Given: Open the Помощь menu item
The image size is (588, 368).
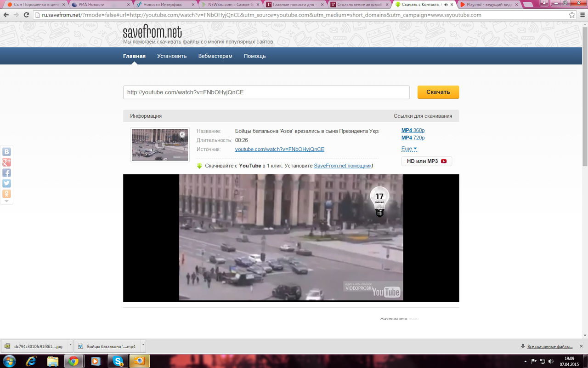Looking at the screenshot, I should point(255,56).
